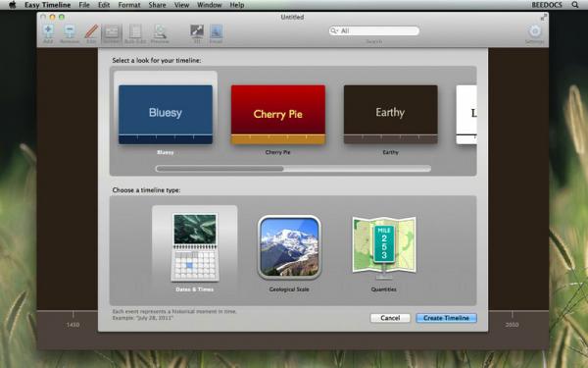Open the File menu
The width and height of the screenshot is (588, 368).
84,5
